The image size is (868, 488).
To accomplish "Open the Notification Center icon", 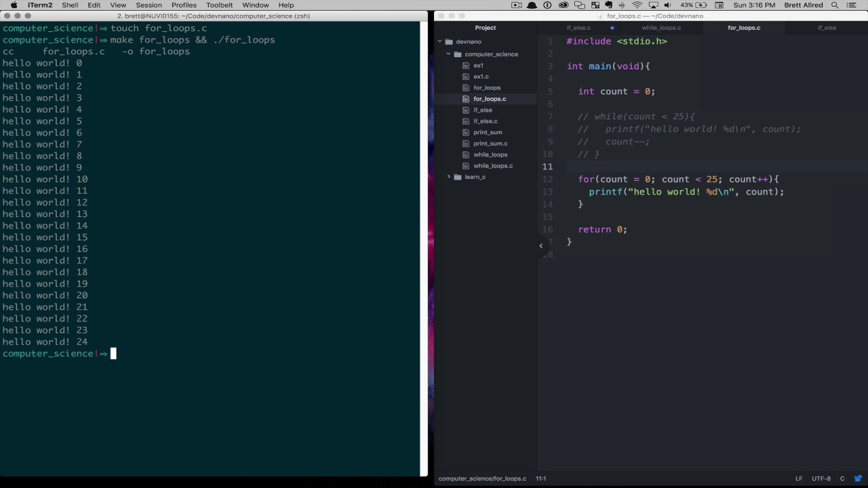I will pos(852,5).
